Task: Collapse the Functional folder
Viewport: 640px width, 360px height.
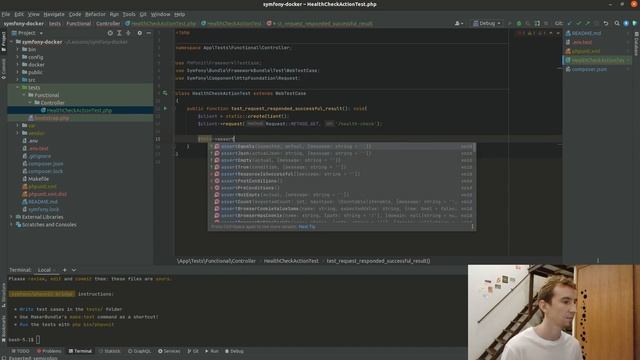Action: [x=24, y=95]
